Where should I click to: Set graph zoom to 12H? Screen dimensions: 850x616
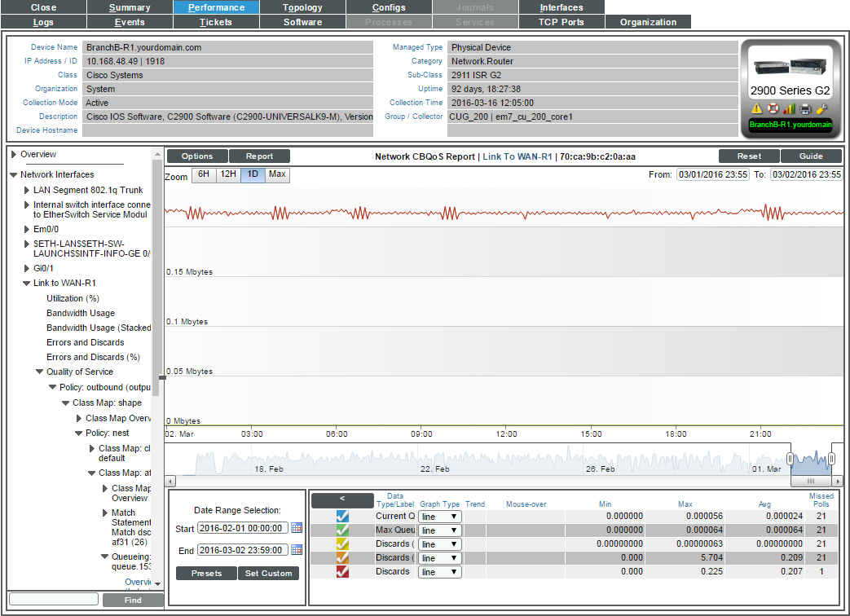pyautogui.click(x=228, y=174)
